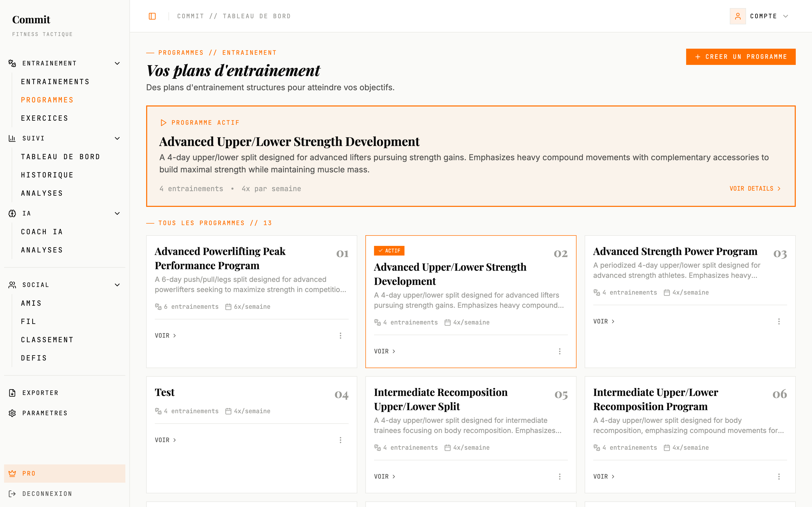
Task: Navigate to CLASSEMENT in the sidebar
Action: [47, 339]
